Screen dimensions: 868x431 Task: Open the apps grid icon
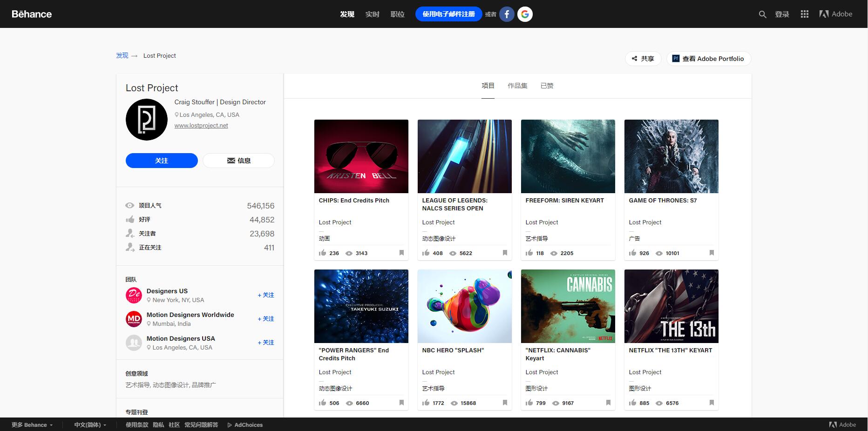pyautogui.click(x=804, y=14)
